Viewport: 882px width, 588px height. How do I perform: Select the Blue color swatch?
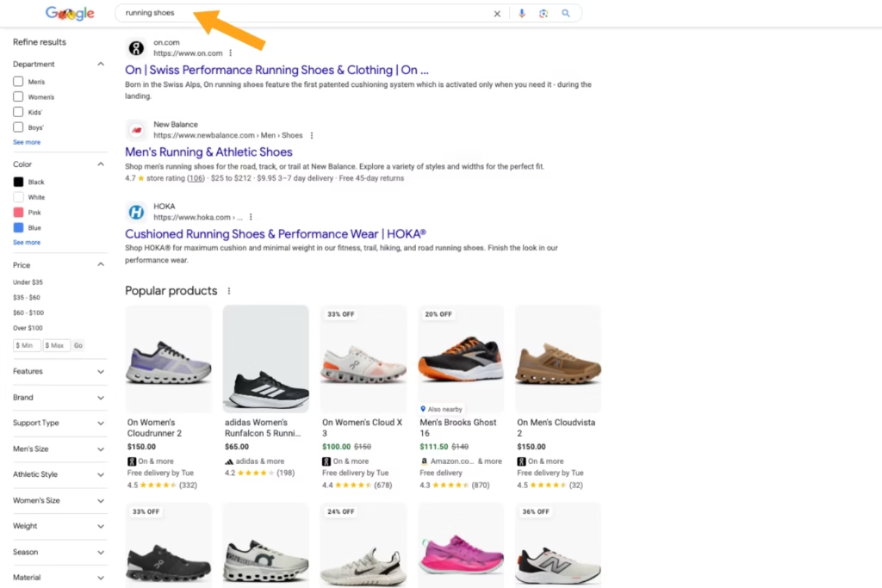18,227
